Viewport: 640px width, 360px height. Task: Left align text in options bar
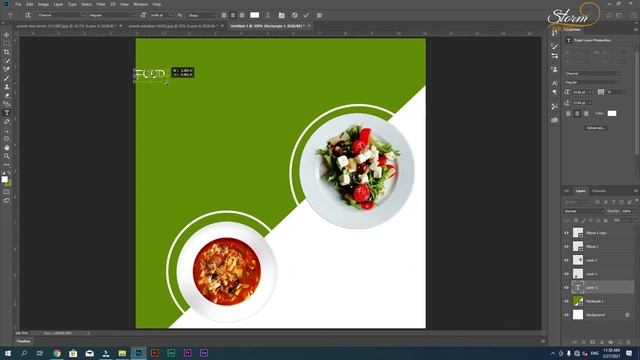224,16
